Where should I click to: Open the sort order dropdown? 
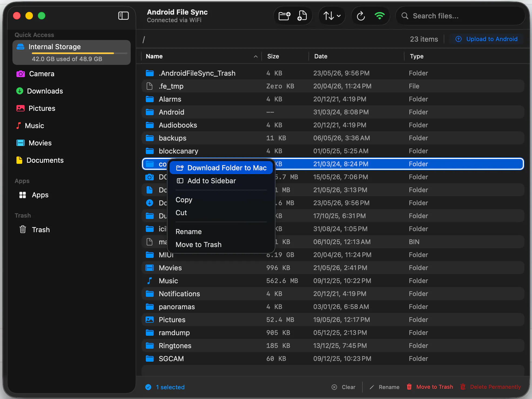tap(332, 16)
